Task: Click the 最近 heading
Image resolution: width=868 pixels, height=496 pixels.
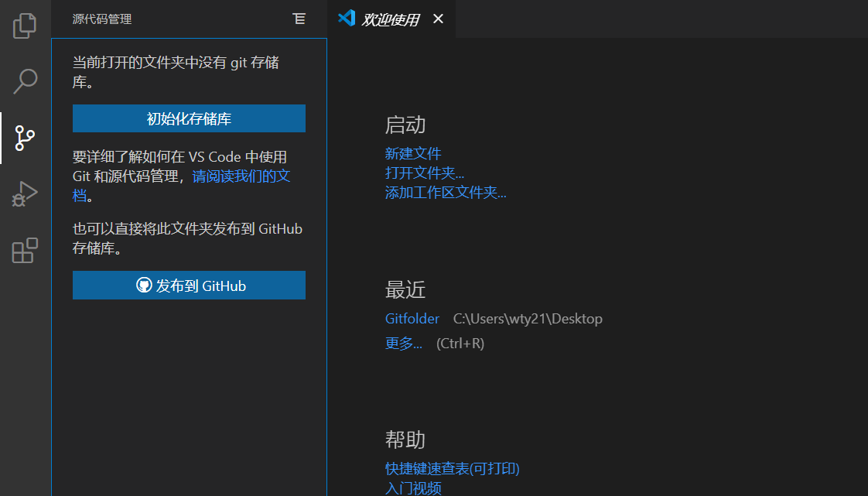Action: click(405, 290)
